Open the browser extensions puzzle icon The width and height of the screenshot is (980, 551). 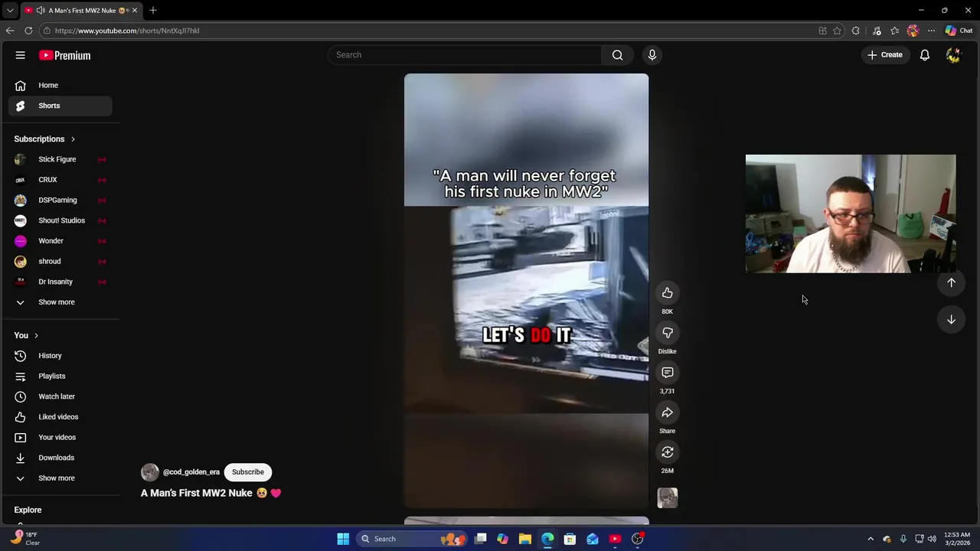pos(856,31)
